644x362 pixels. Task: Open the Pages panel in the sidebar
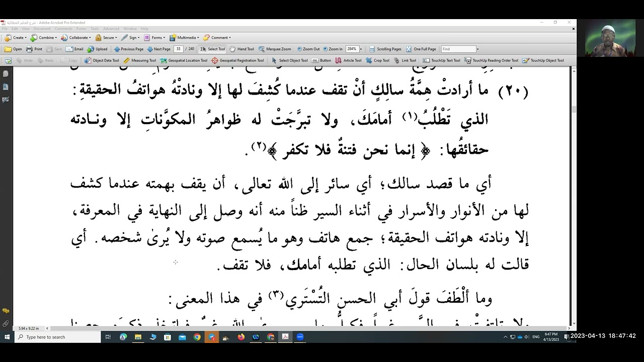click(x=6, y=74)
